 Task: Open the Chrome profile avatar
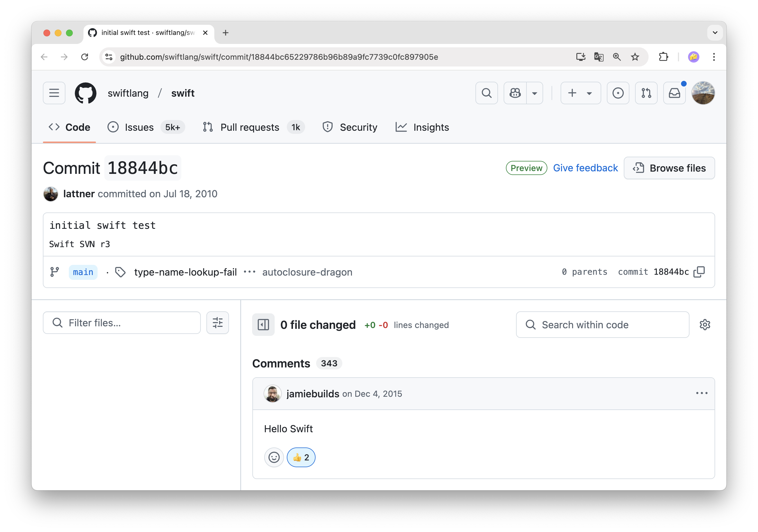click(694, 57)
